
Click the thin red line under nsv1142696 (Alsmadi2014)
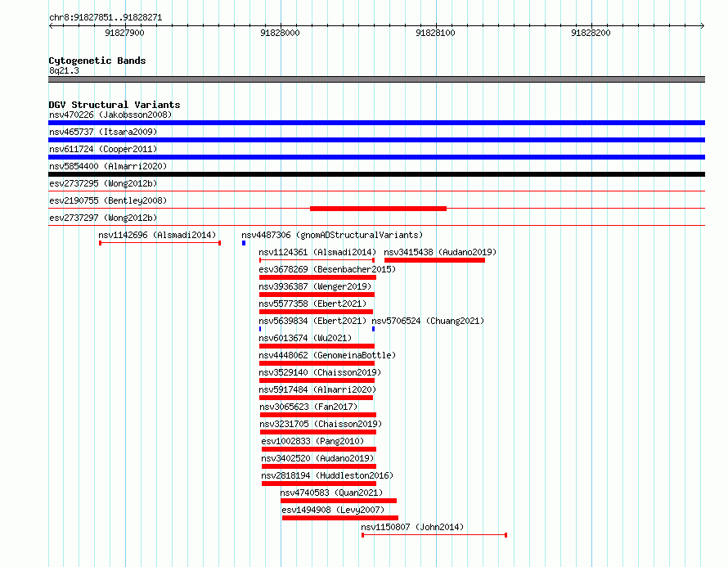pos(160,243)
